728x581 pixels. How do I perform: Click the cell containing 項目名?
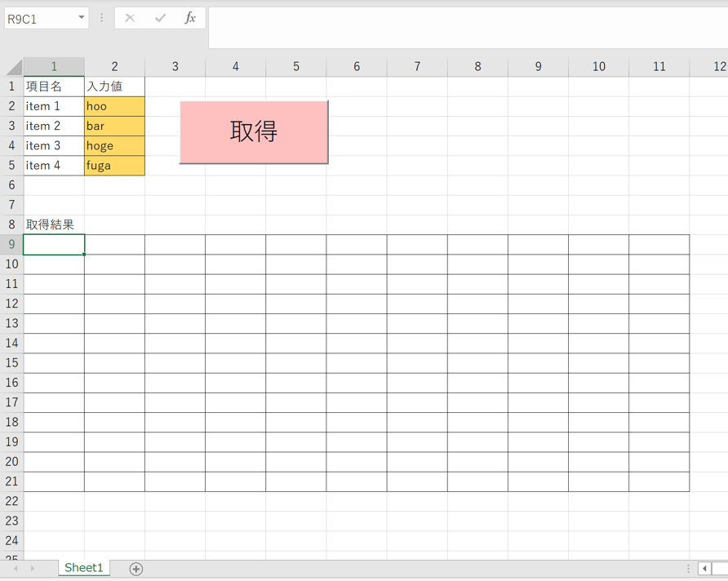pyautogui.click(x=54, y=86)
